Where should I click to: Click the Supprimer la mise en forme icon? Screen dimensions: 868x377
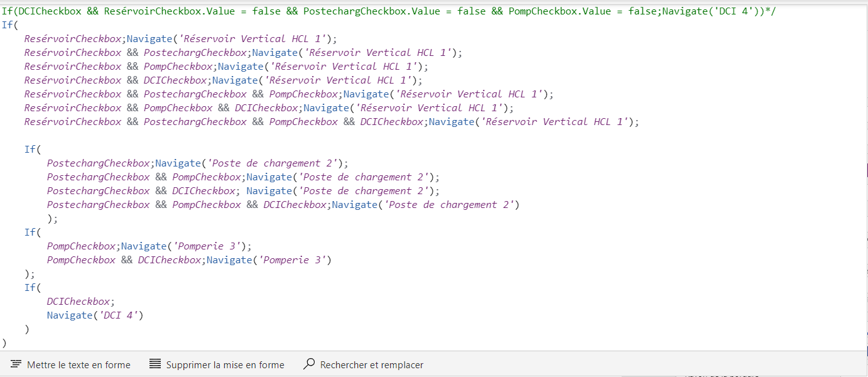155,364
